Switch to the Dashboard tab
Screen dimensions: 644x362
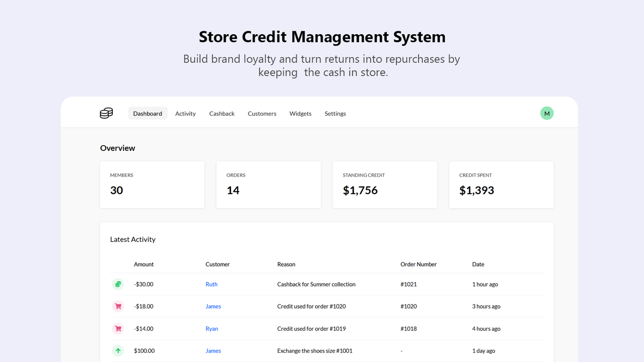[147, 114]
